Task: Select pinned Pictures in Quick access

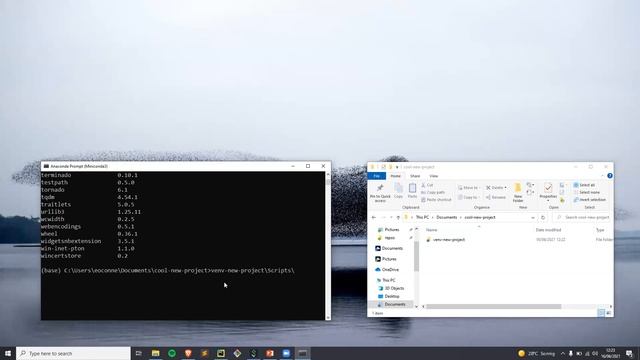Action: (x=391, y=230)
